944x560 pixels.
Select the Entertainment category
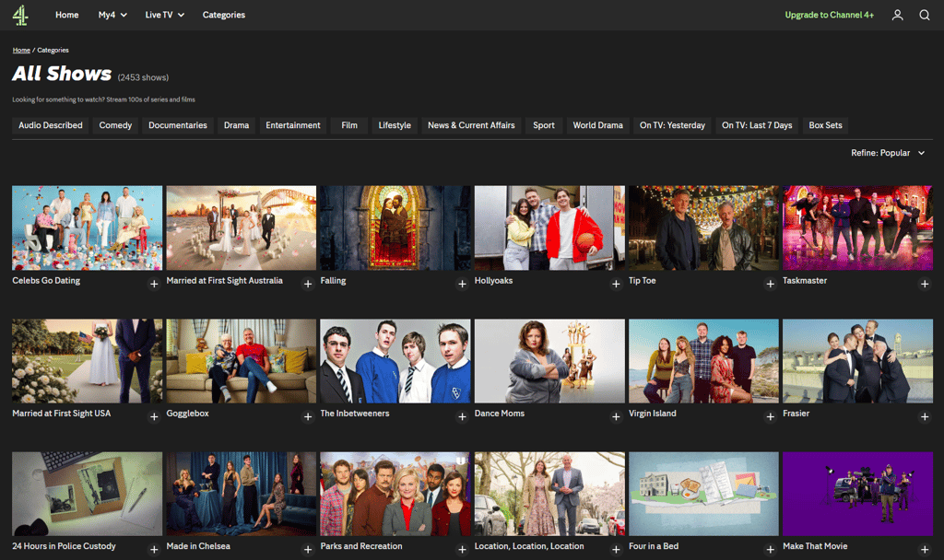coord(293,125)
